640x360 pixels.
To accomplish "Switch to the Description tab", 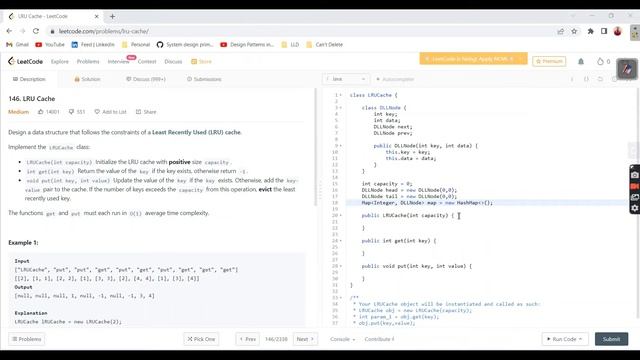I will (x=29, y=79).
